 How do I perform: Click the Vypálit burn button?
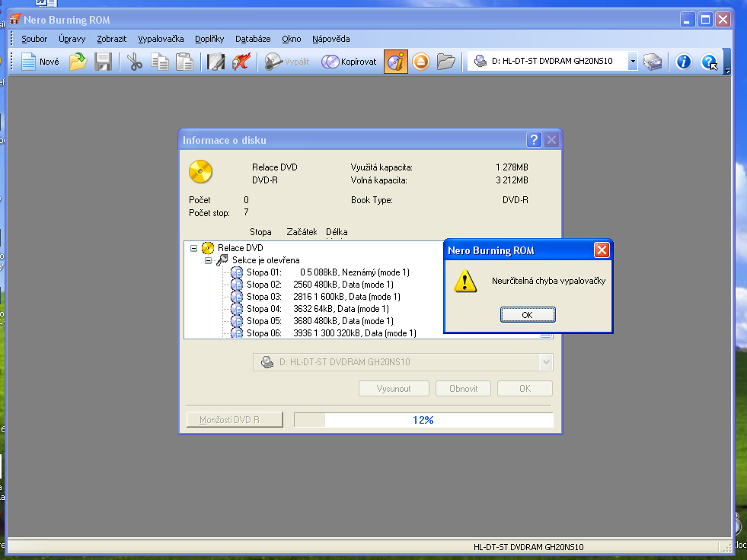coord(287,62)
